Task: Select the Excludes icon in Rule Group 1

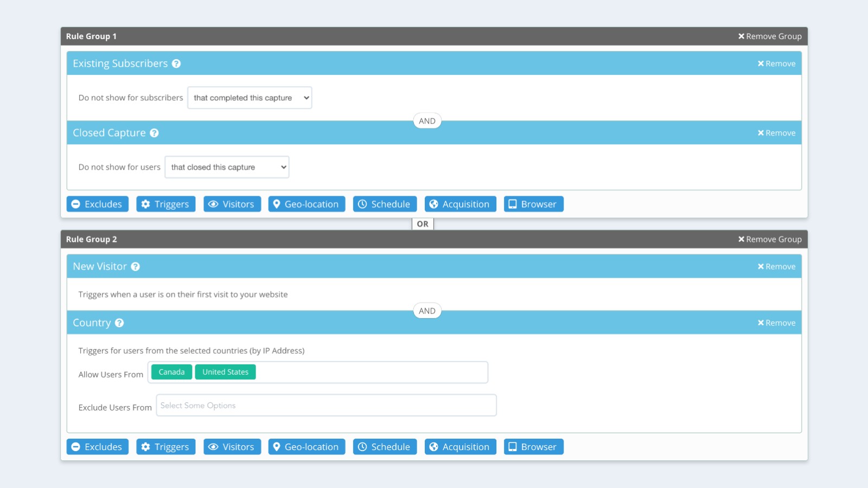Action: [x=75, y=204]
